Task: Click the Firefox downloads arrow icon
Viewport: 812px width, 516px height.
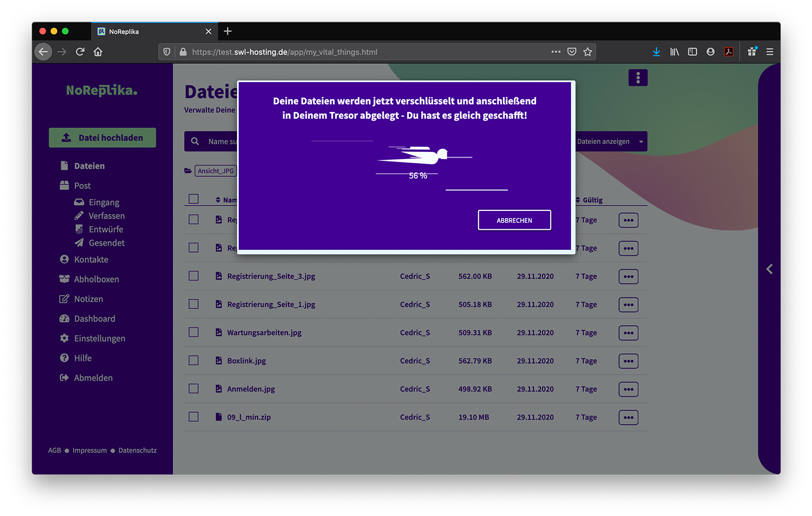Action: point(656,52)
